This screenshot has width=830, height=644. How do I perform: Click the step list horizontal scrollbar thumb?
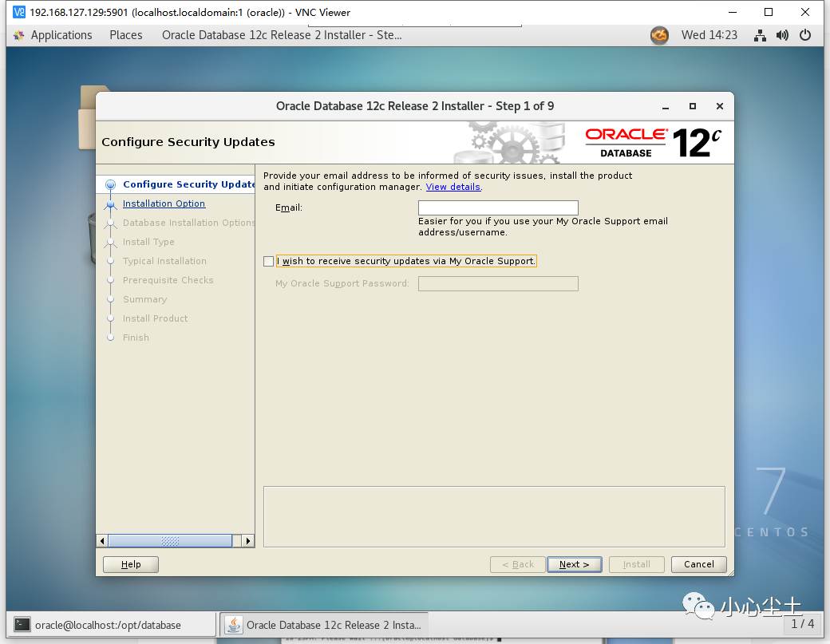170,541
